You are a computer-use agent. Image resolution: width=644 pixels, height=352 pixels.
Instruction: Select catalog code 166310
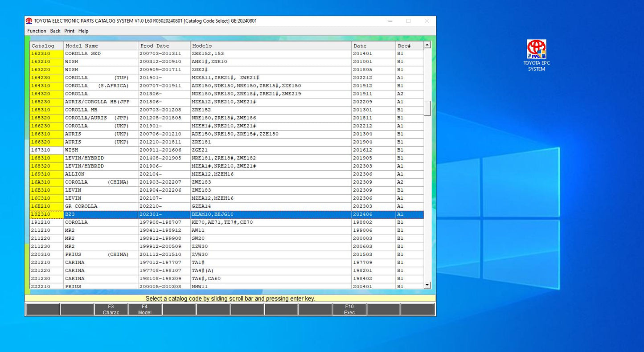46,134
